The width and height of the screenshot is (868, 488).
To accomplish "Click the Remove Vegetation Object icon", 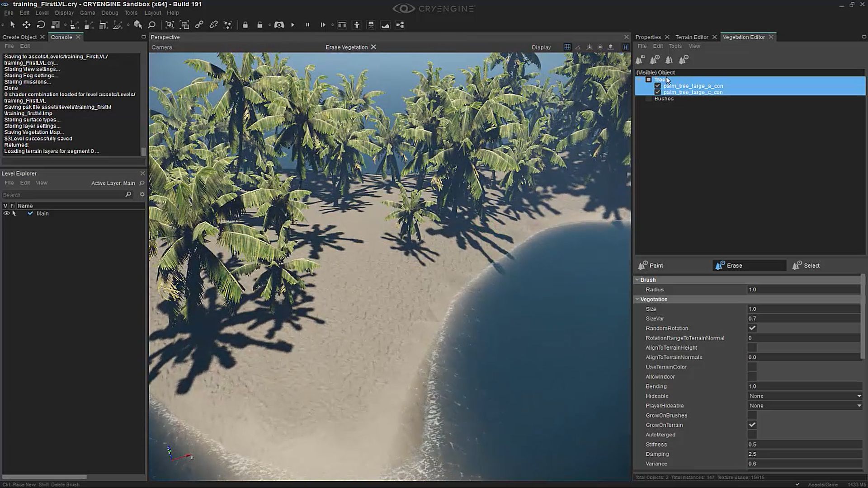I will [684, 59].
